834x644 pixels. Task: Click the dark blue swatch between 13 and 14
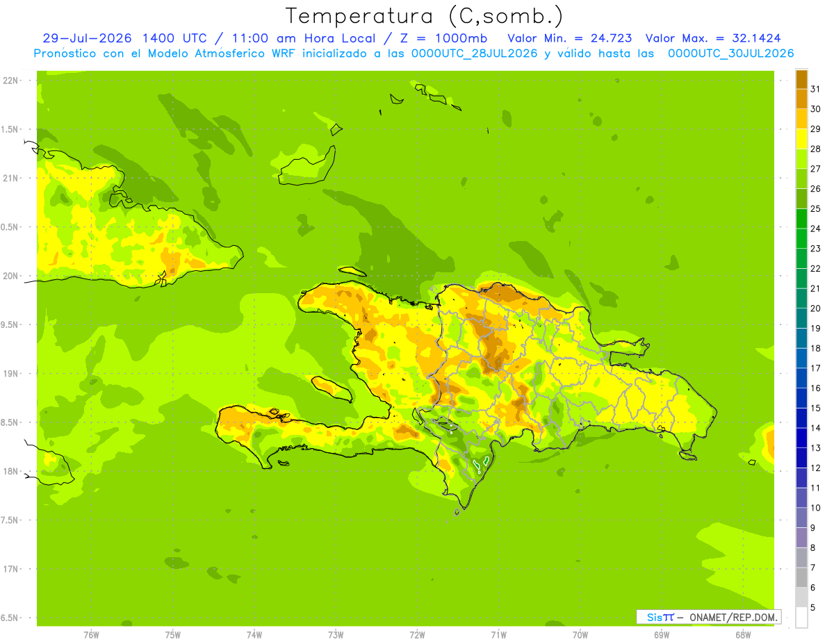801,438
